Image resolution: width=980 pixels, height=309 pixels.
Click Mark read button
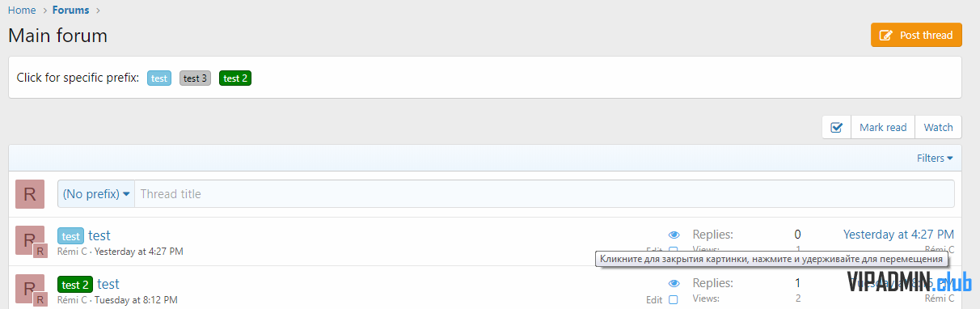pyautogui.click(x=883, y=127)
